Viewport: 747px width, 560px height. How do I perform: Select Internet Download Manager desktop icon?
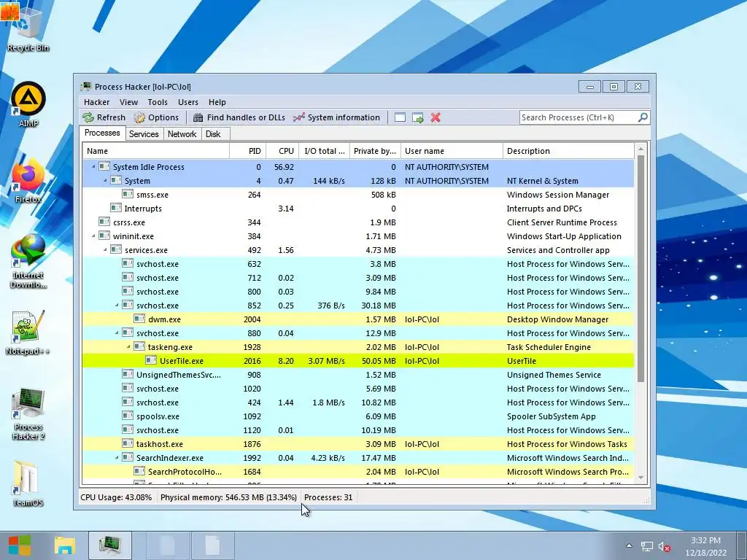[28, 261]
